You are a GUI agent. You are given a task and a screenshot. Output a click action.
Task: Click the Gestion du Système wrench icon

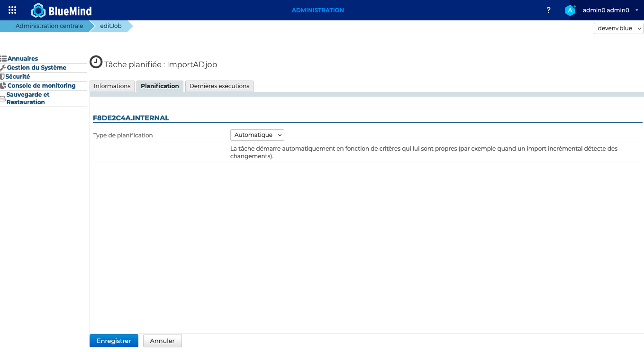3,68
